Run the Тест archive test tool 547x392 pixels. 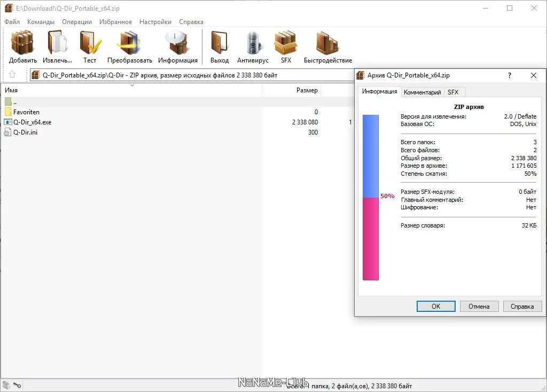coord(90,43)
